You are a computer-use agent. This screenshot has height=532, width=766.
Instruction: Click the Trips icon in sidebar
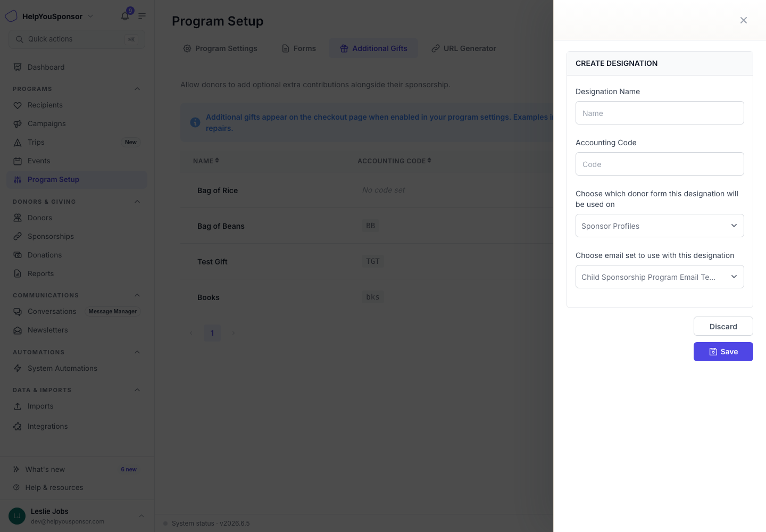(x=18, y=143)
